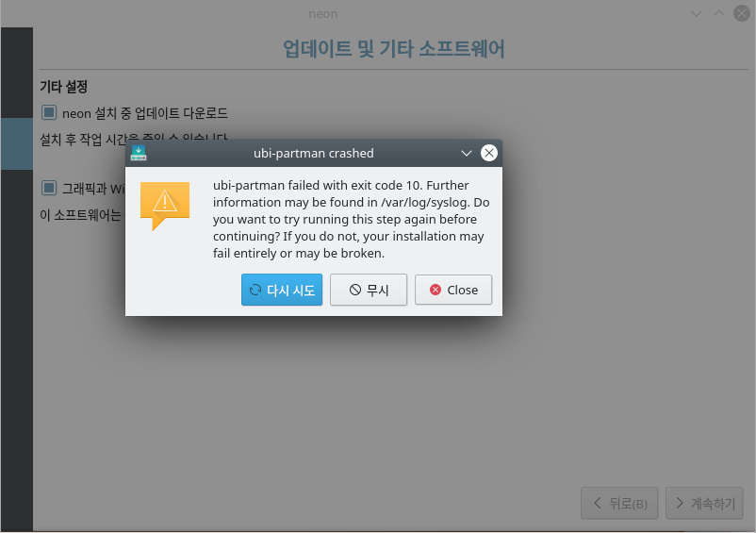This screenshot has height=533, width=756.
Task: Select the highlighted step in left sidebar
Action: pyautogui.click(x=17, y=143)
